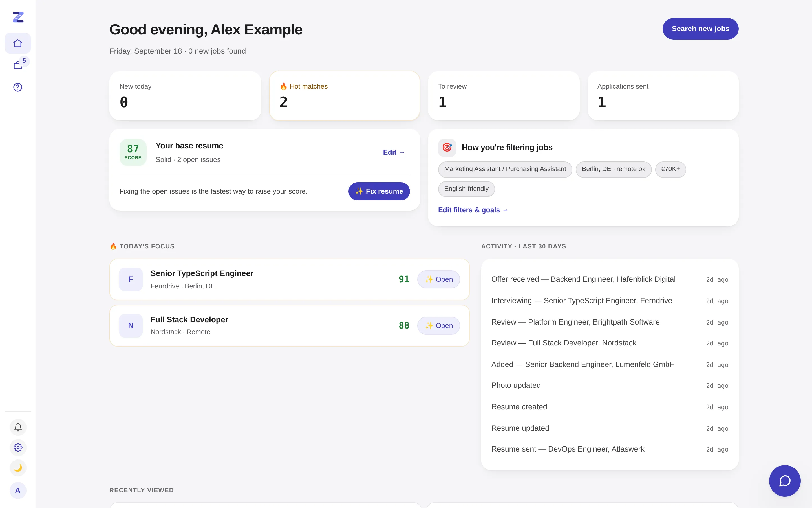Select the Applications sent stat card

[x=663, y=96]
